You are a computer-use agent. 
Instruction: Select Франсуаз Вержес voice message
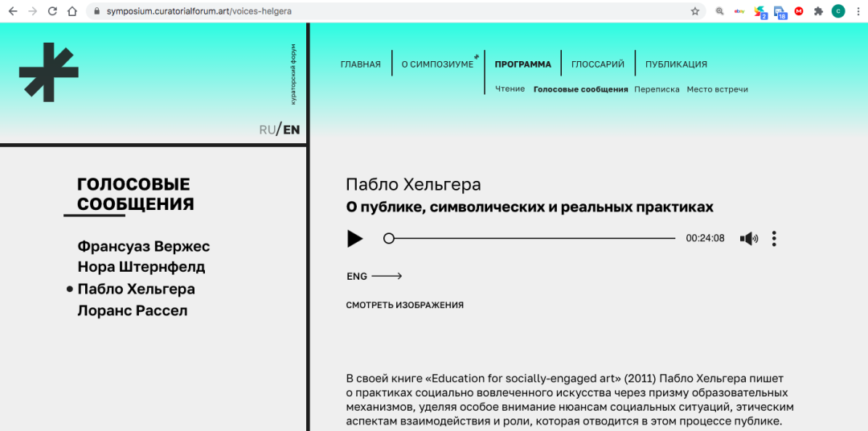[x=143, y=246]
